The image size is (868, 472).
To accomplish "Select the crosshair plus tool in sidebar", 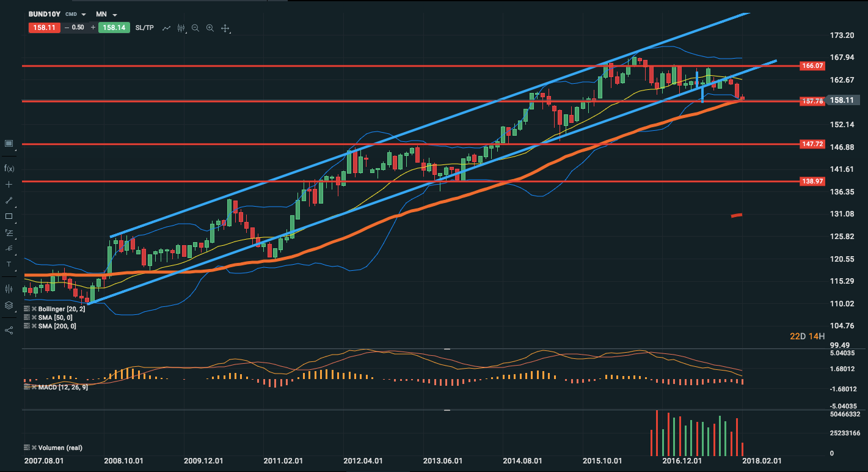I will pyautogui.click(x=9, y=184).
